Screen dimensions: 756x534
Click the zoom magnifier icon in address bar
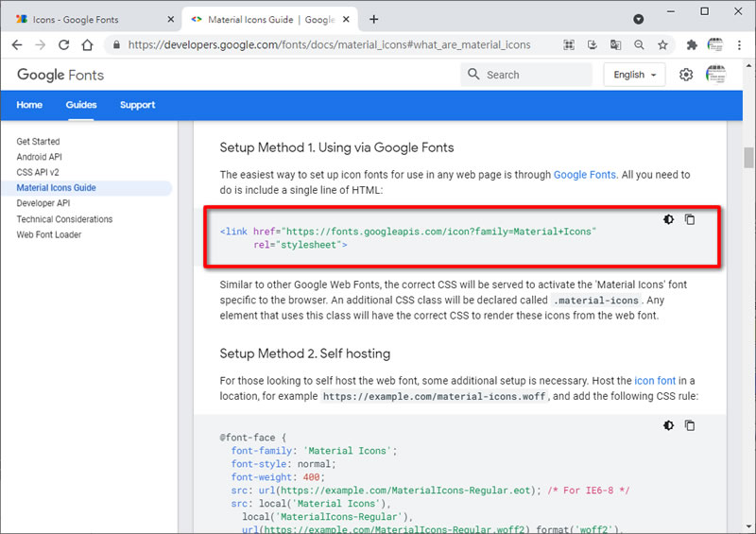640,44
